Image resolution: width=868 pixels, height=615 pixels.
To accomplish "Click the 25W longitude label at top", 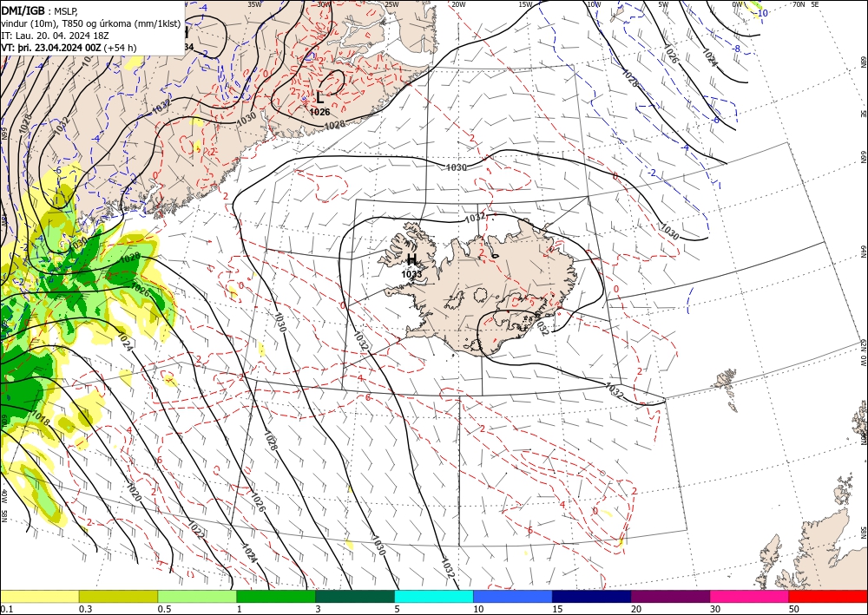I will (391, 4).
